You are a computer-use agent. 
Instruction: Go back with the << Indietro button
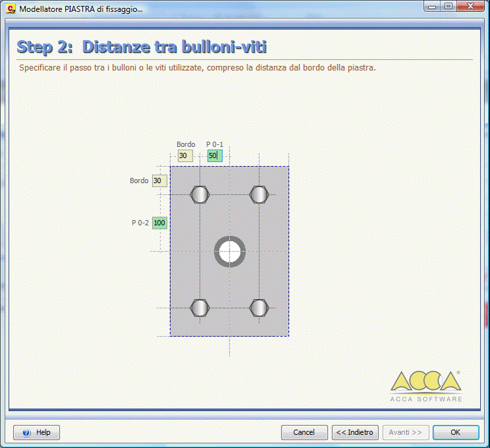tap(355, 432)
